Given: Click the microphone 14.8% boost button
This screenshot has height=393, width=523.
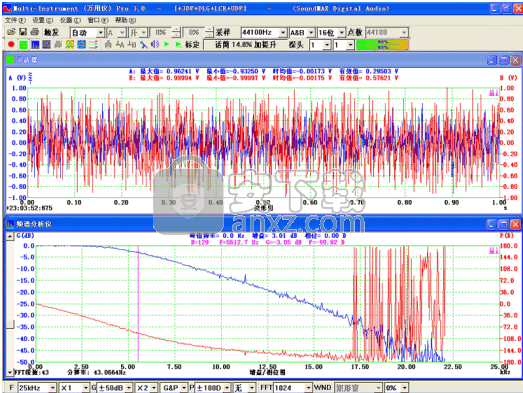Looking at the screenshot, I should point(246,45).
